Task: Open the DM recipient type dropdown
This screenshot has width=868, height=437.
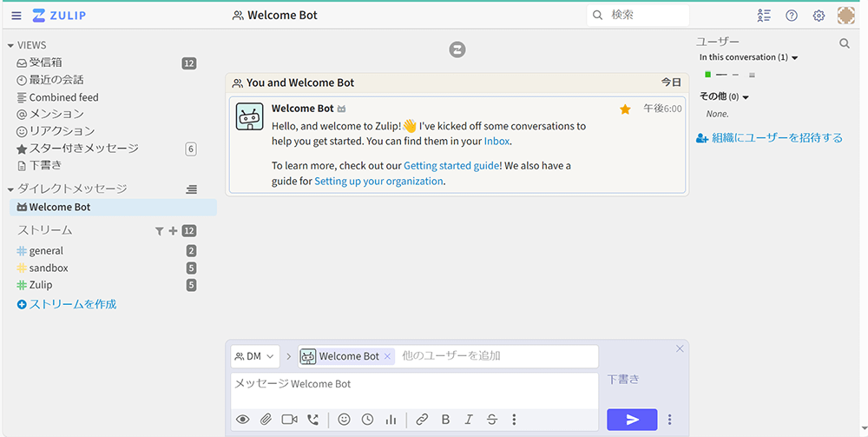Action: tap(254, 356)
